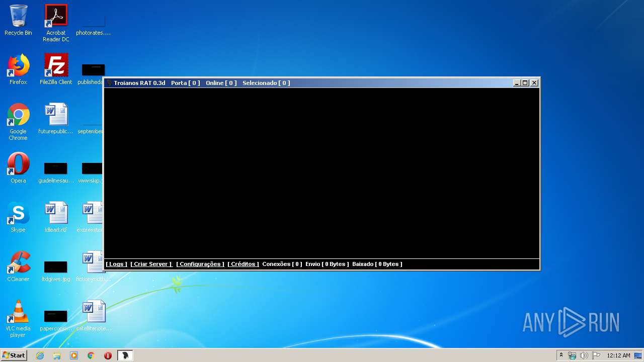
Task: Open the [ Créditos ] menu
Action: [243, 264]
